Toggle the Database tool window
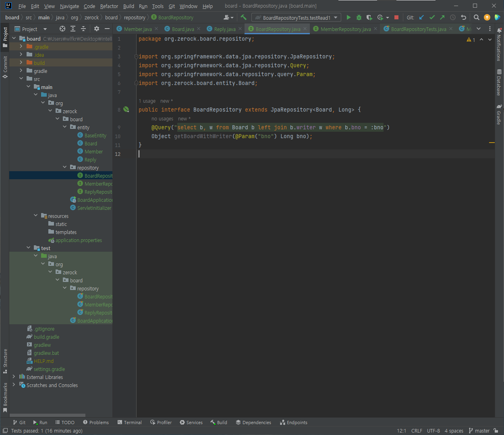The image size is (504, 435). pyautogui.click(x=499, y=82)
